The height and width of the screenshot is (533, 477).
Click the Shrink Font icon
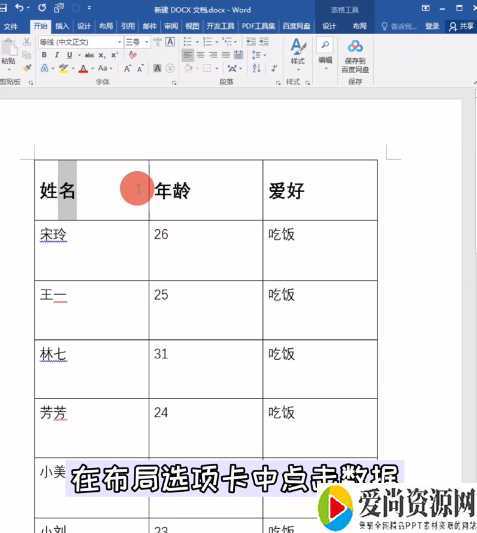point(140,68)
